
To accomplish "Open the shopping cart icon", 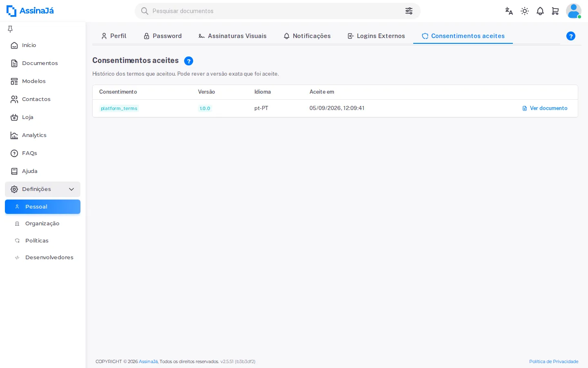I will 555,11.
